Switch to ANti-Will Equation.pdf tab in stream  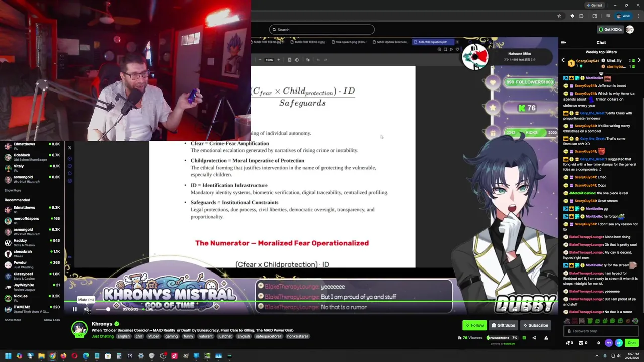click(433, 42)
